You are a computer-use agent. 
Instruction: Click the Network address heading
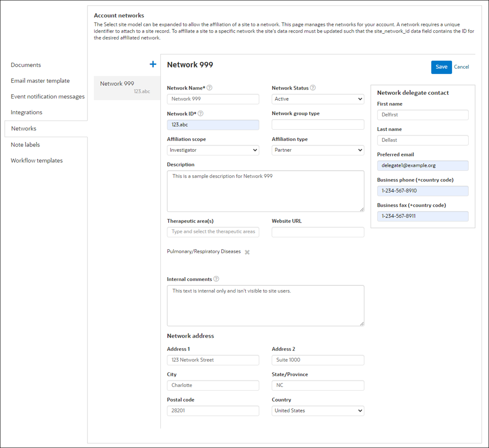tap(190, 336)
